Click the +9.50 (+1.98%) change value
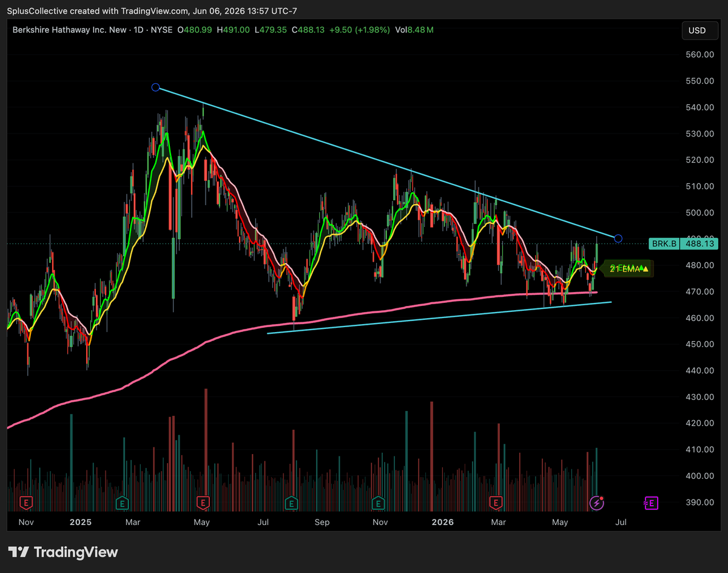Image resolution: width=728 pixels, height=573 pixels. [360, 30]
